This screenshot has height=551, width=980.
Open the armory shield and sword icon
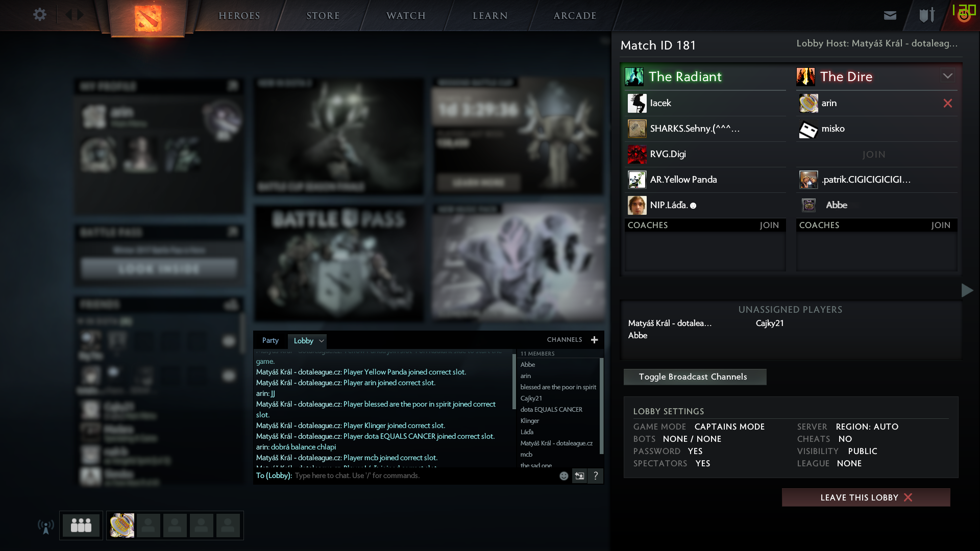tap(927, 15)
